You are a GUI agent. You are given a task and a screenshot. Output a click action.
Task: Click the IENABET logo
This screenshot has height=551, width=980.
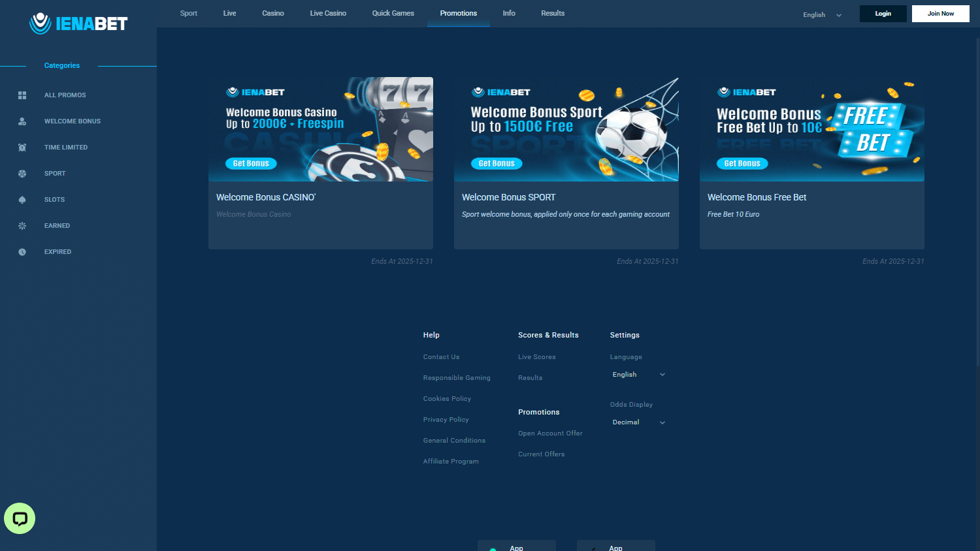coord(78,24)
